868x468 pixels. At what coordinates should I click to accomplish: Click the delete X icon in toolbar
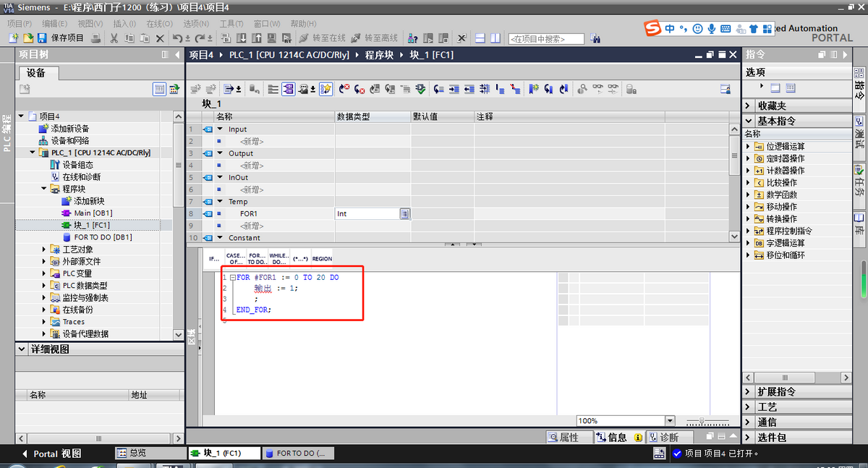click(x=160, y=38)
